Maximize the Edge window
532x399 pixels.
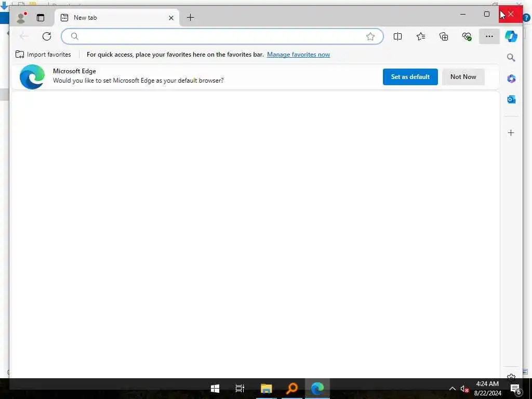[486, 14]
